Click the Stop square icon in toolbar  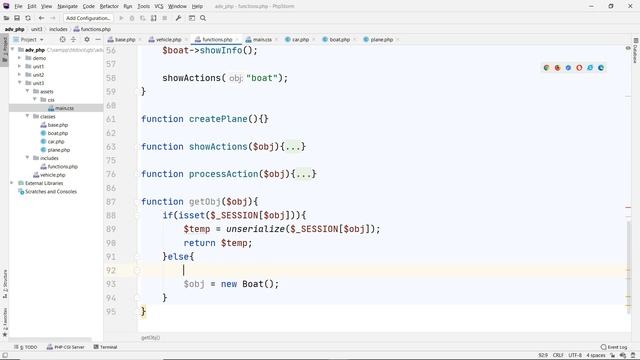[165, 18]
